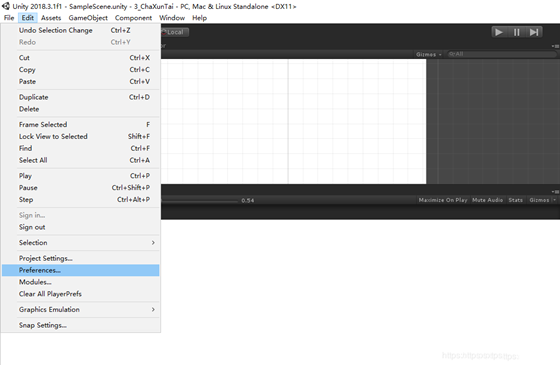Click the Play button in Unity toolbar
This screenshot has width=560, height=365.
499,32
